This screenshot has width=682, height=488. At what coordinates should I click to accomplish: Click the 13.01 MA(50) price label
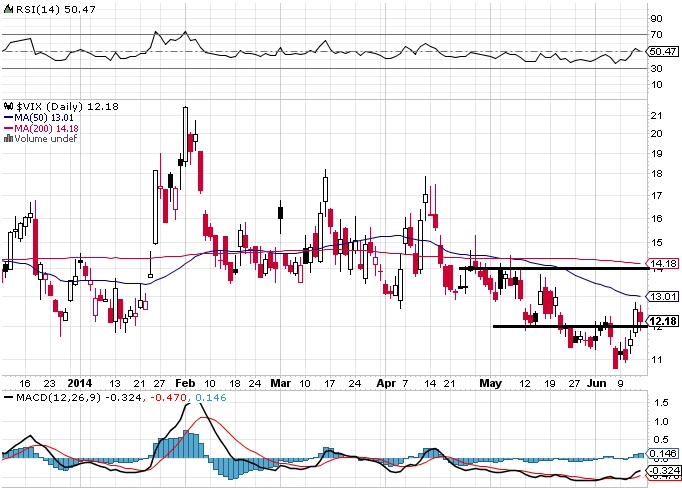662,297
